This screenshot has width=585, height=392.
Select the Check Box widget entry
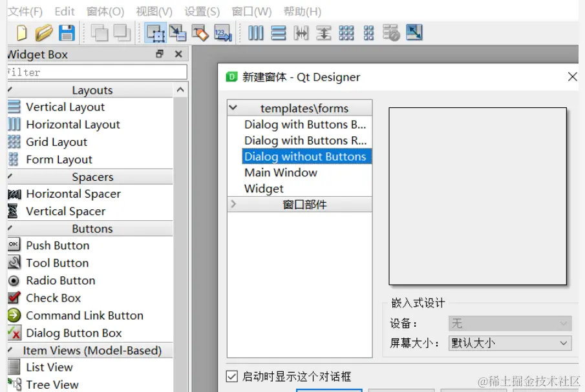(x=53, y=298)
